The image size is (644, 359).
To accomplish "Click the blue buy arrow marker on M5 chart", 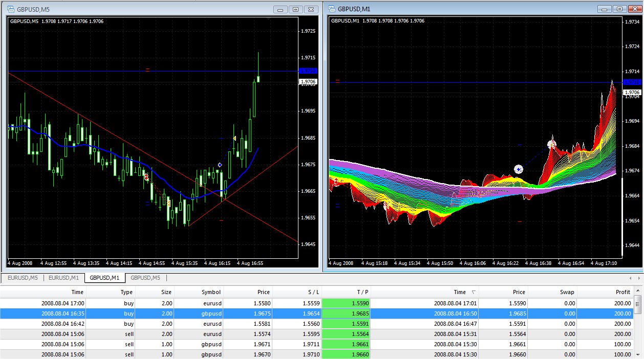I will (220, 165).
